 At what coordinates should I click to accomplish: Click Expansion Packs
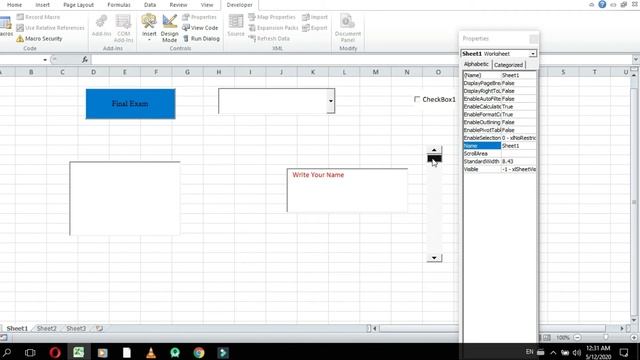(273, 28)
